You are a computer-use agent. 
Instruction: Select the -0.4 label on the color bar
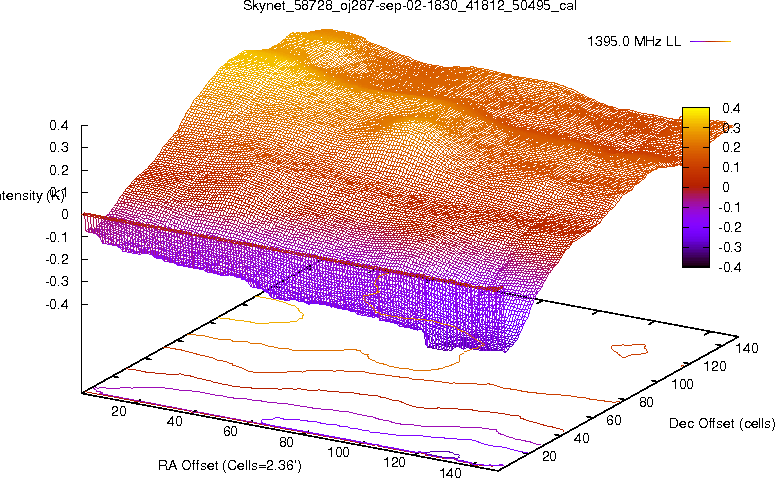730,267
